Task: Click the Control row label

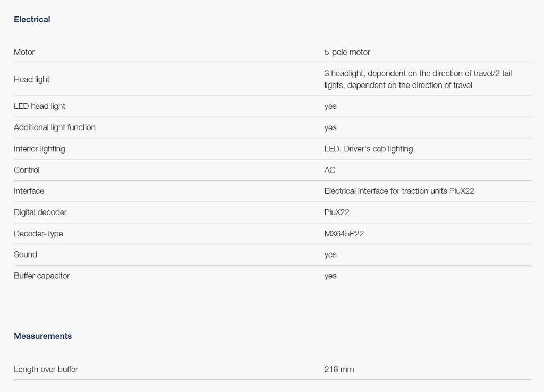Action: (27, 170)
